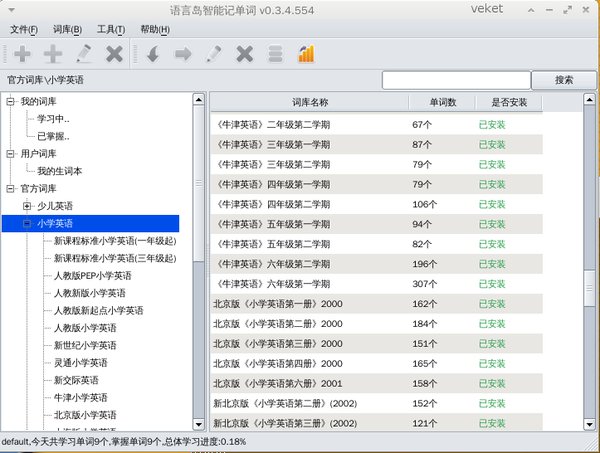Collapse the 官方词库 tree node
This screenshot has width=600, height=453.
pyautogui.click(x=10, y=189)
